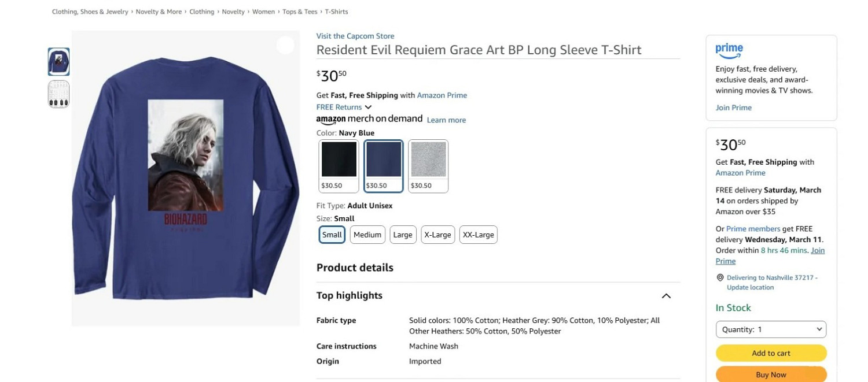Click the location pin delivery icon
Screen dimensions: 868x382
coord(720,277)
